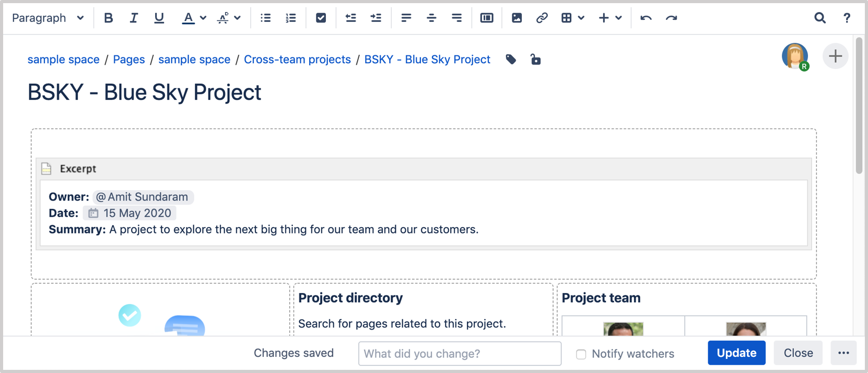Insert a link

coord(542,18)
